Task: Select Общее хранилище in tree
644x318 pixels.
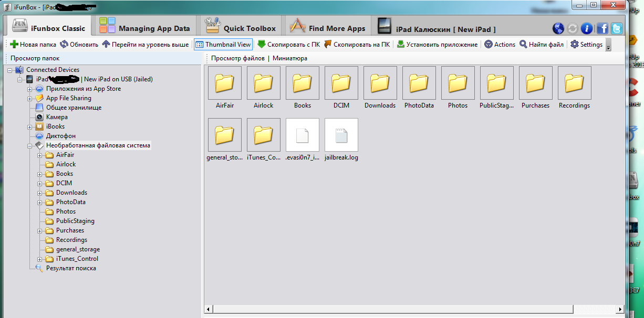Action: (74, 108)
